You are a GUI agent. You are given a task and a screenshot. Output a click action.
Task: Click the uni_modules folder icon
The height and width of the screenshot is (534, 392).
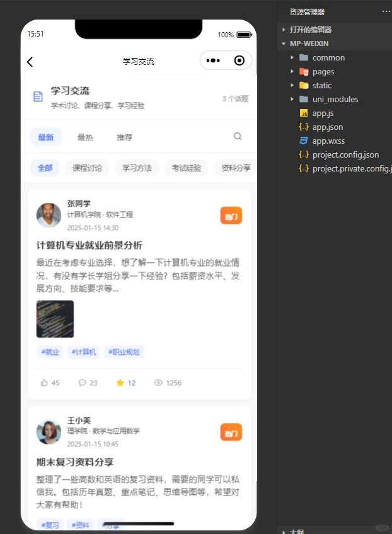pos(303,99)
